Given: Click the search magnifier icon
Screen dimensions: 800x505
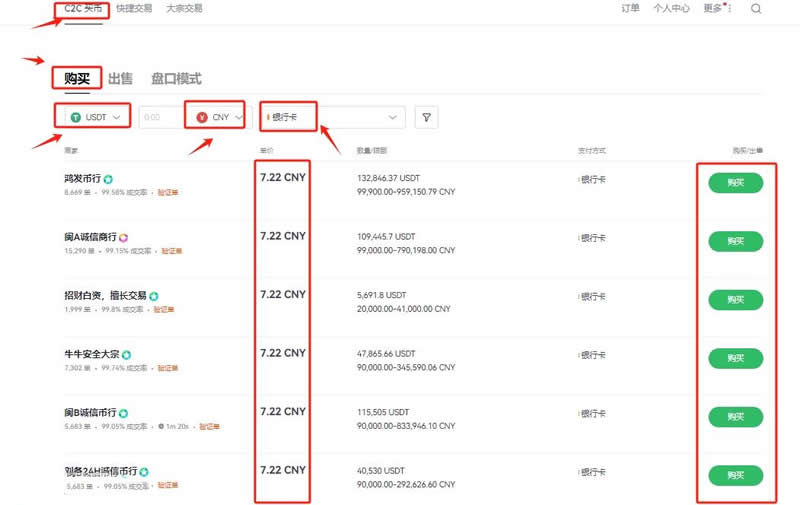Looking at the screenshot, I should click(x=756, y=9).
